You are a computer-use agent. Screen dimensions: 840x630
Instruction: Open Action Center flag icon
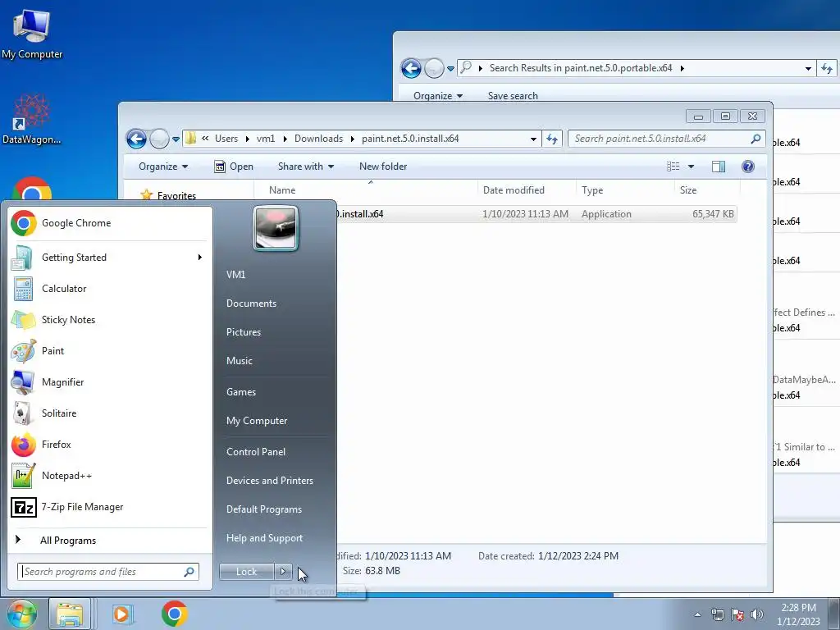737,614
